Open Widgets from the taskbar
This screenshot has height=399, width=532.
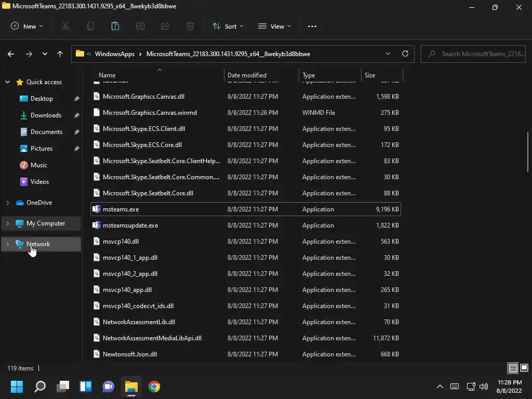[86, 387]
